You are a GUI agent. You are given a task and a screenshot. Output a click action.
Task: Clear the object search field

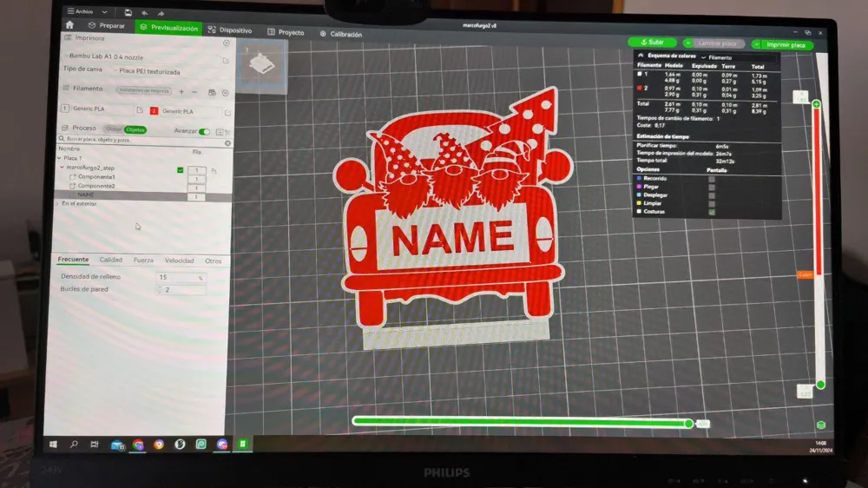pyautogui.click(x=227, y=143)
